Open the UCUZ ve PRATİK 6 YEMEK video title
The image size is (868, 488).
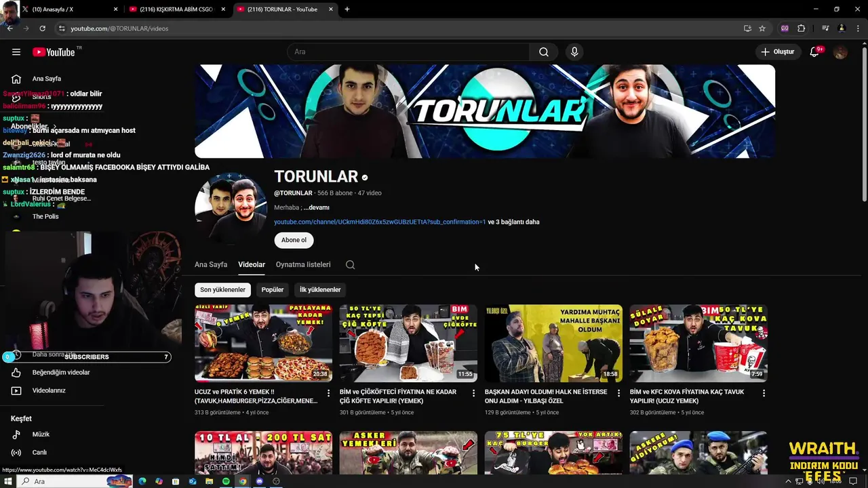click(x=256, y=396)
